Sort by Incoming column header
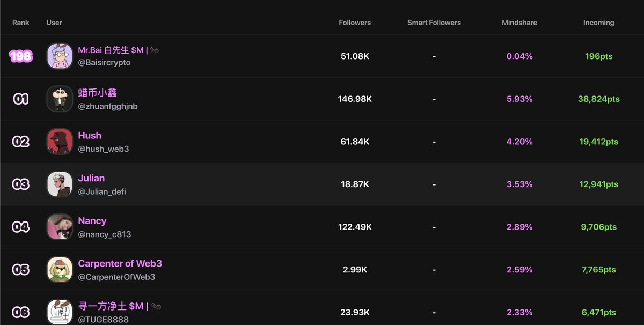This screenshot has width=644, height=325. (598, 23)
